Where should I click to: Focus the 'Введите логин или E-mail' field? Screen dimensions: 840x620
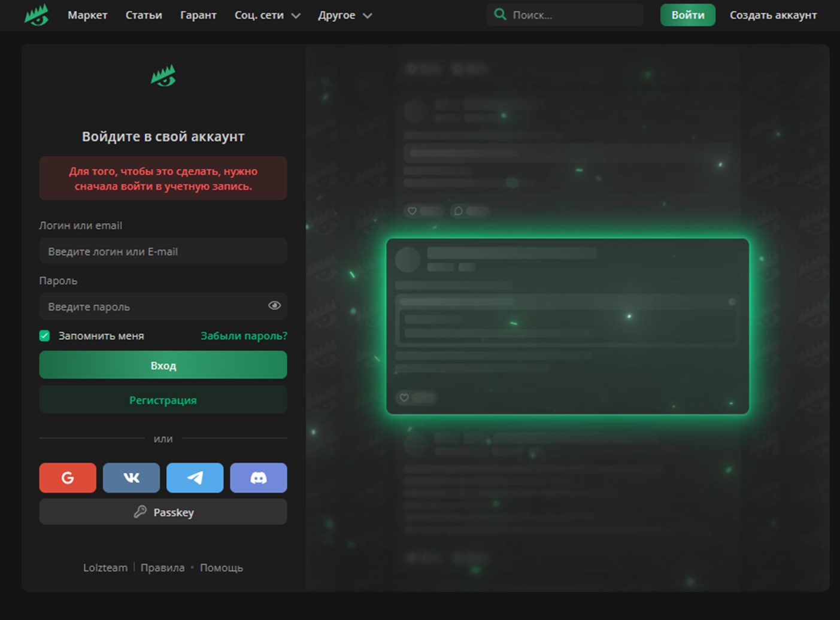click(163, 251)
